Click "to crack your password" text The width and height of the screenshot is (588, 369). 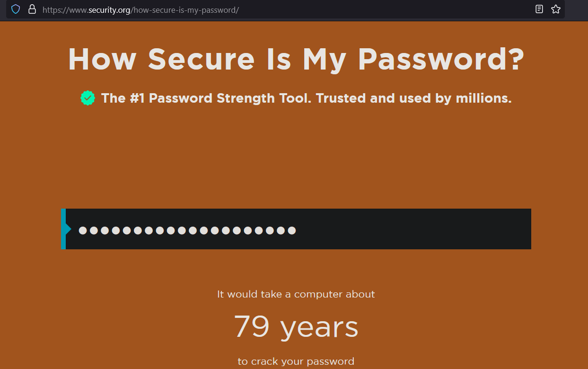point(296,361)
